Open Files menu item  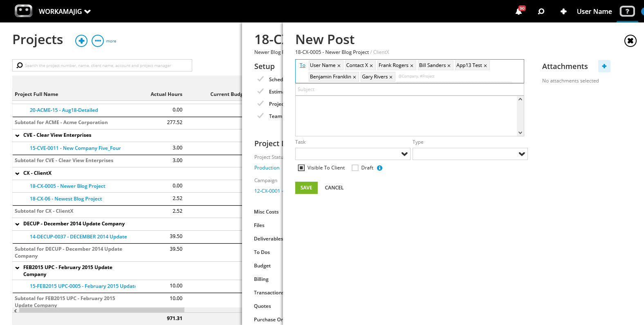click(259, 225)
